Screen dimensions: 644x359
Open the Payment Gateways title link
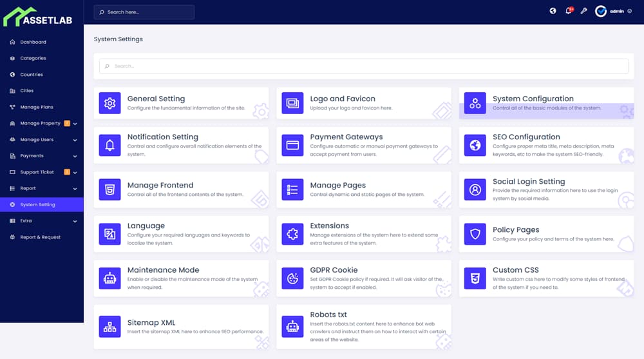pyautogui.click(x=346, y=137)
